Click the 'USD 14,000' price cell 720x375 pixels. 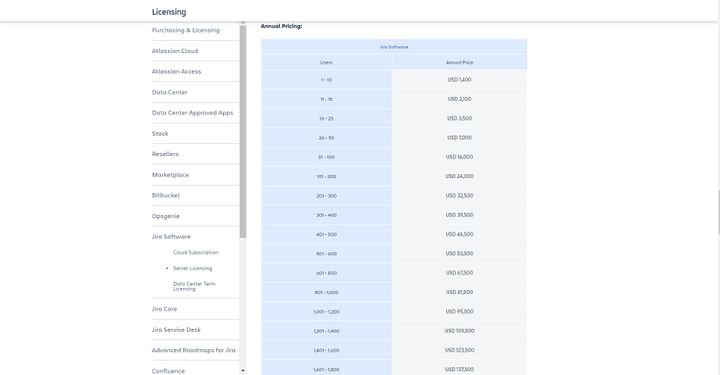pyautogui.click(x=460, y=157)
